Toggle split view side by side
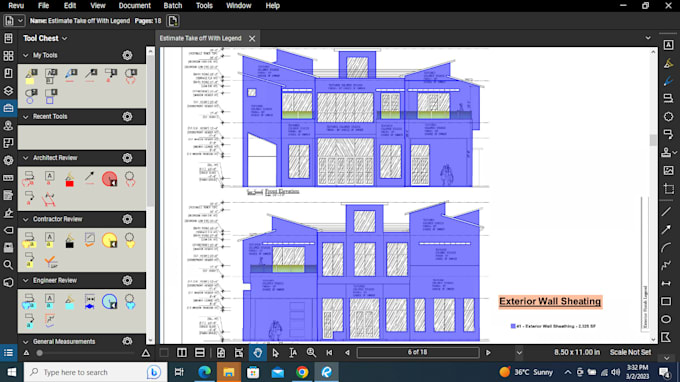 [x=182, y=353]
